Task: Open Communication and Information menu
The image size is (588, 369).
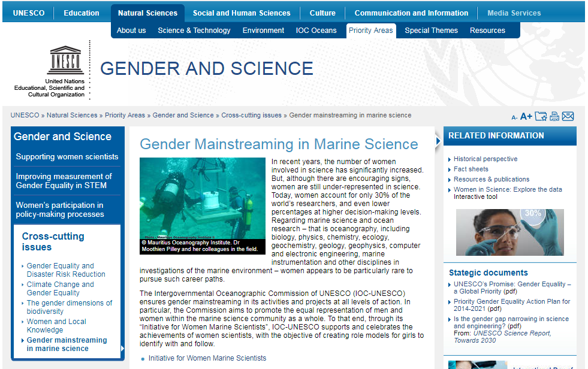Action: [x=411, y=13]
